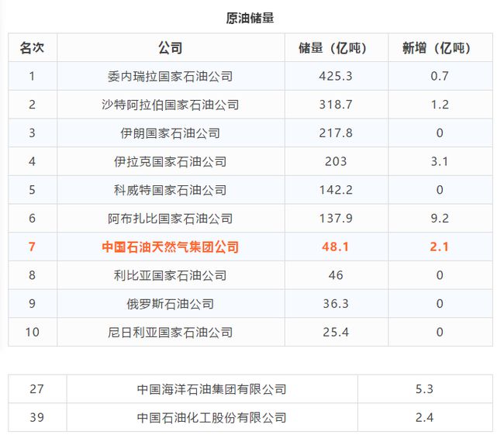Click rank number 10

(33, 333)
